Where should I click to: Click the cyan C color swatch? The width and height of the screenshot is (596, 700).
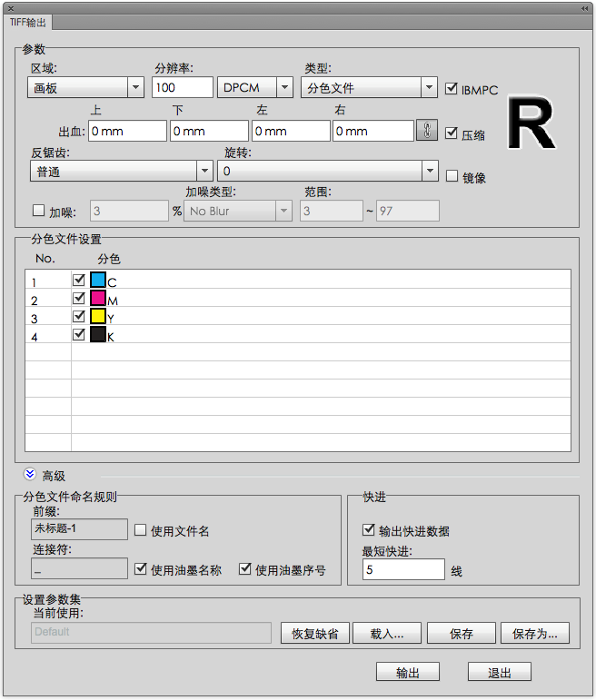pyautogui.click(x=98, y=281)
